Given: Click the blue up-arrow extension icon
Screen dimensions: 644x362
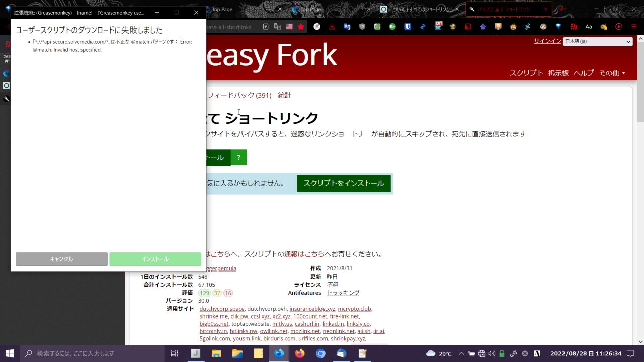Looking at the screenshot, I should [x=483, y=27].
